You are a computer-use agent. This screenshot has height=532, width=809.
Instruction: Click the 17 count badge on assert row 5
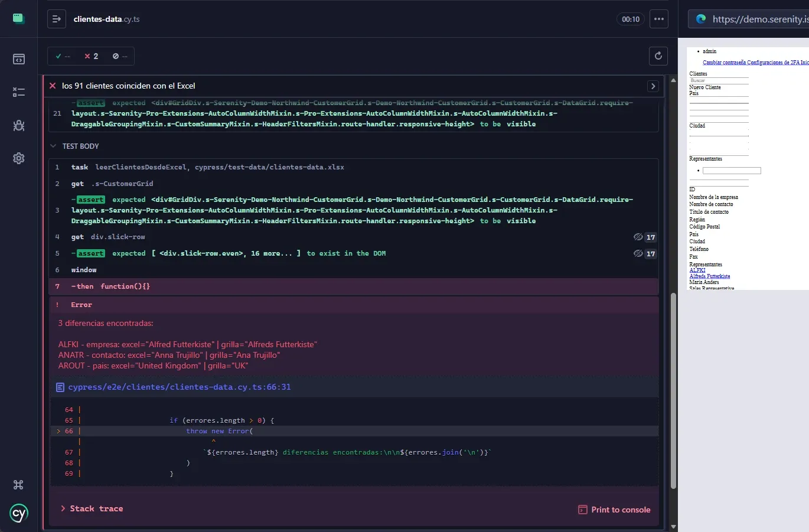click(x=651, y=254)
